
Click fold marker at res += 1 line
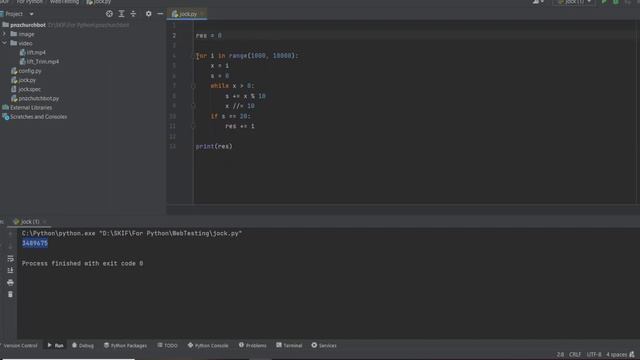(x=193, y=126)
